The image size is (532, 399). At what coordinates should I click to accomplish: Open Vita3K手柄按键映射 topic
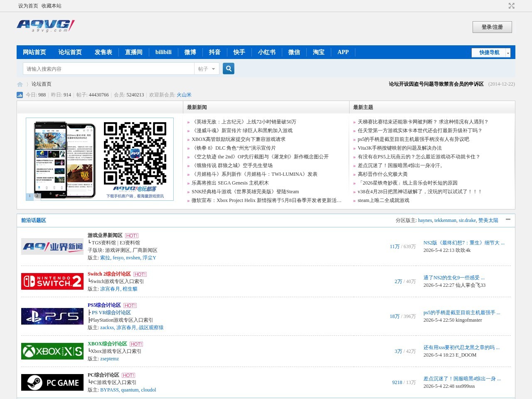tap(400, 148)
